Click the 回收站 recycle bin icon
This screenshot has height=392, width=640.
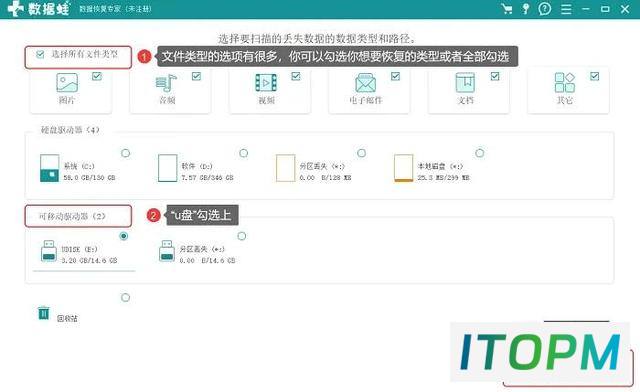click(x=44, y=313)
